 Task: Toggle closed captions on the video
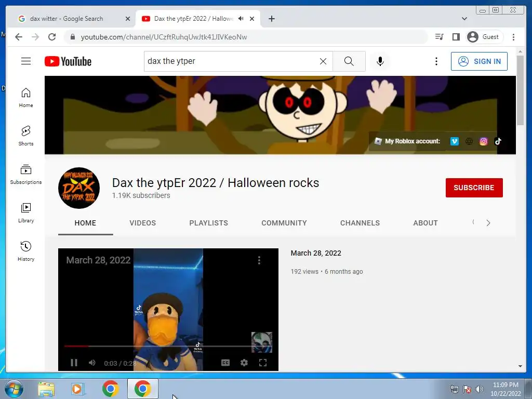tap(225, 363)
